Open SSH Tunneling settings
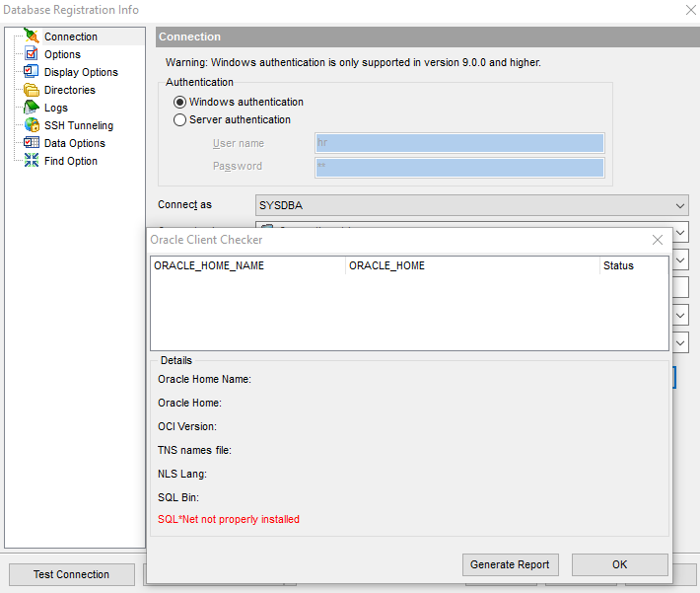 click(79, 125)
